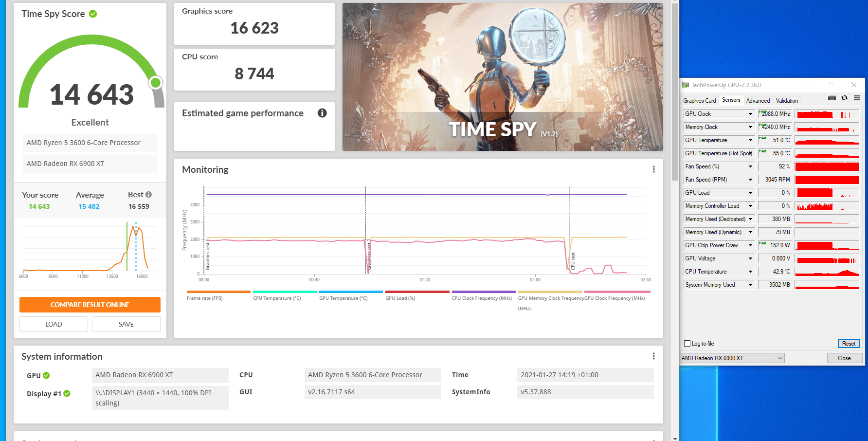The width and height of the screenshot is (868, 441).
Task: Click the GUI version v2.16.7117 s64
Action: (373, 392)
